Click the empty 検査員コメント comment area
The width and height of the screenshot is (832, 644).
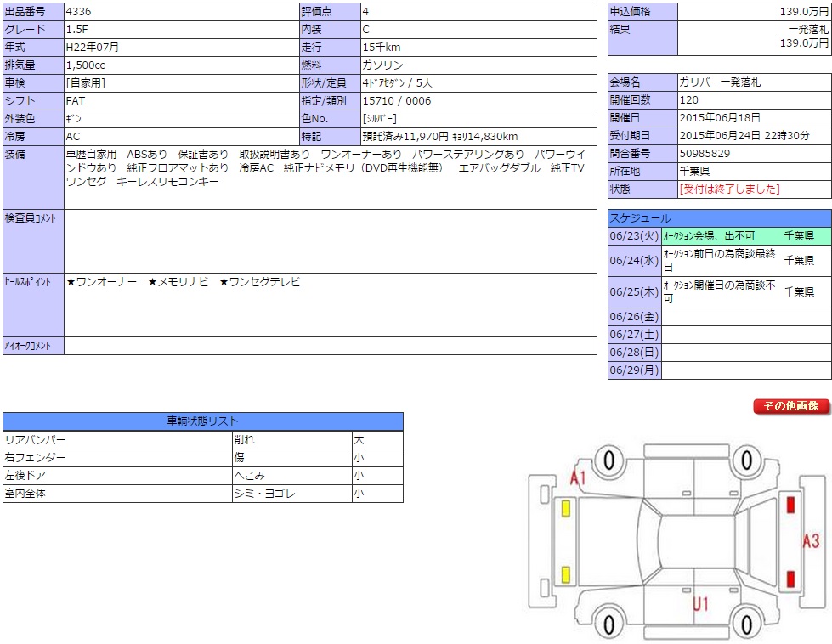click(330, 240)
